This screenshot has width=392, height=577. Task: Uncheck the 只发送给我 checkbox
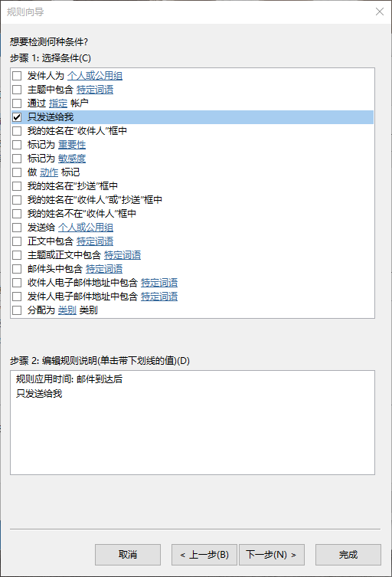click(17, 117)
